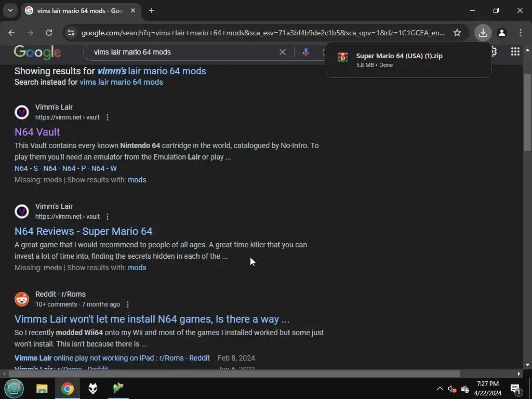Clear the search box with the X
Viewport: 532px width, 399px height.
[x=282, y=52]
